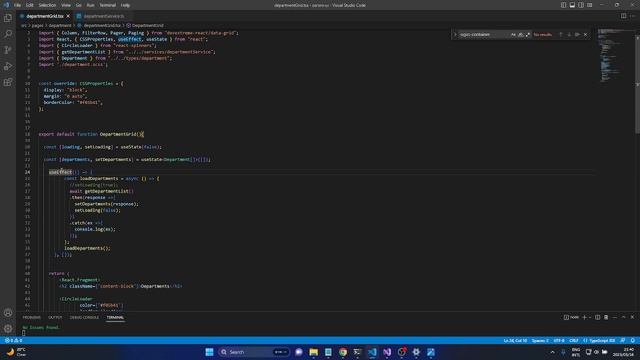Maximize the panel with chevron-up
The width and height of the screenshot is (640, 360).
pyautogui.click(x=624, y=317)
